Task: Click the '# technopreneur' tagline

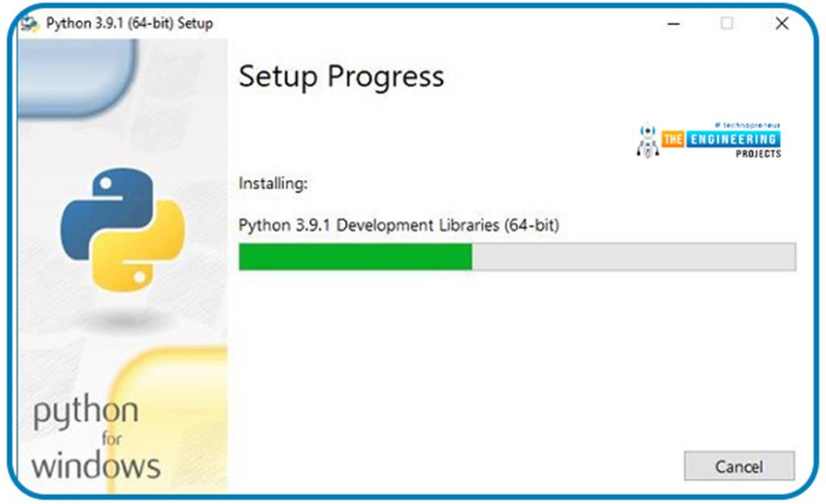Action: (x=748, y=126)
